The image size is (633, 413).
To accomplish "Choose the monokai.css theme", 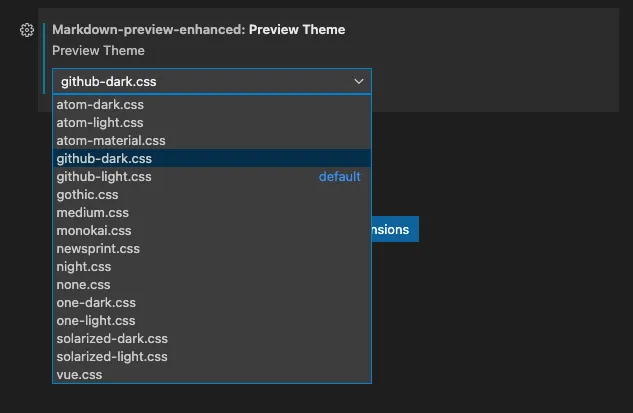I will (94, 230).
